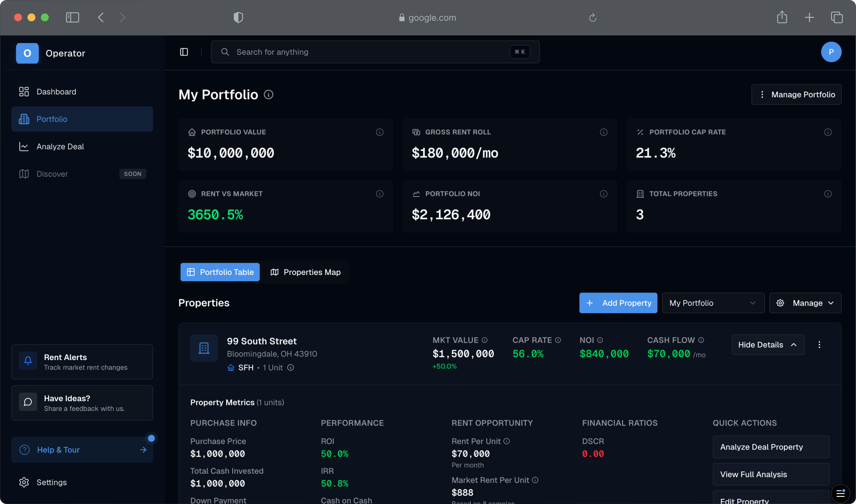The image size is (856, 504).
Task: Click the Portfolio Value info icon
Action: pyautogui.click(x=379, y=132)
